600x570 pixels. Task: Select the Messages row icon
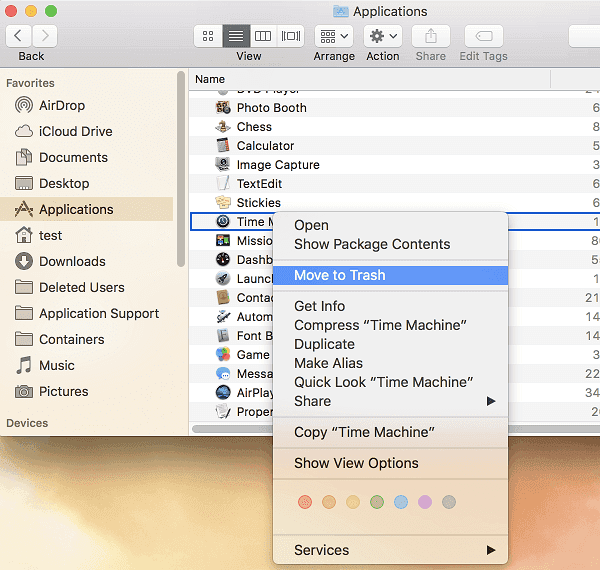(x=223, y=373)
